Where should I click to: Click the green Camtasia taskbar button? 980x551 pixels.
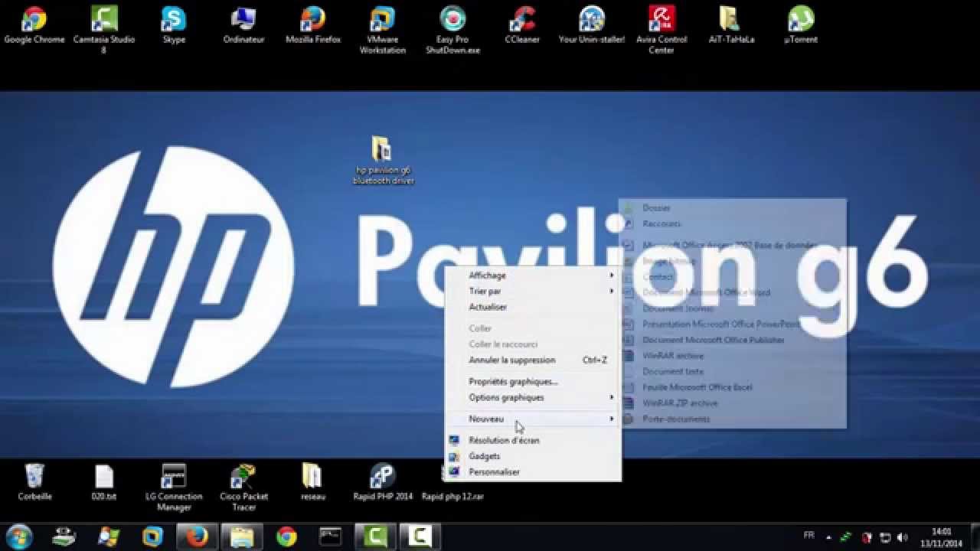click(x=375, y=536)
